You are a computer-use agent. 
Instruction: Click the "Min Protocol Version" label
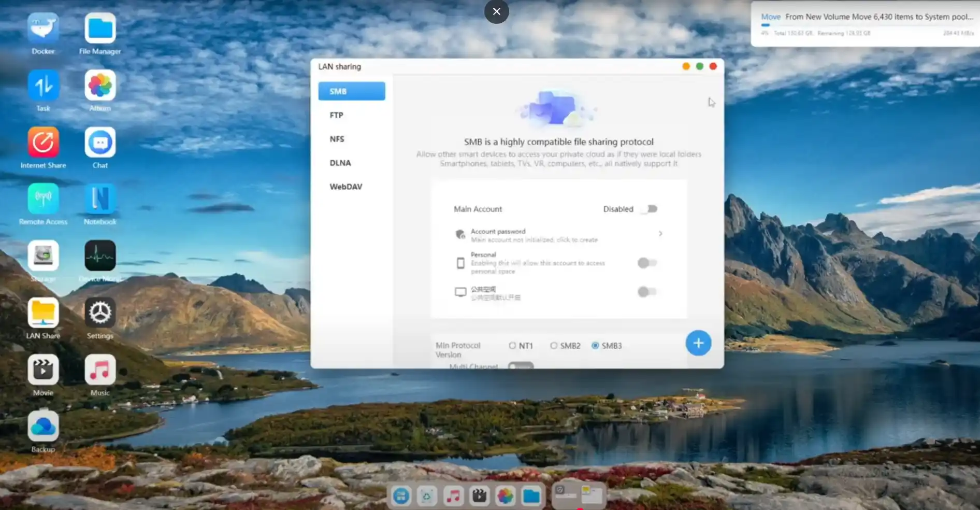(x=458, y=350)
